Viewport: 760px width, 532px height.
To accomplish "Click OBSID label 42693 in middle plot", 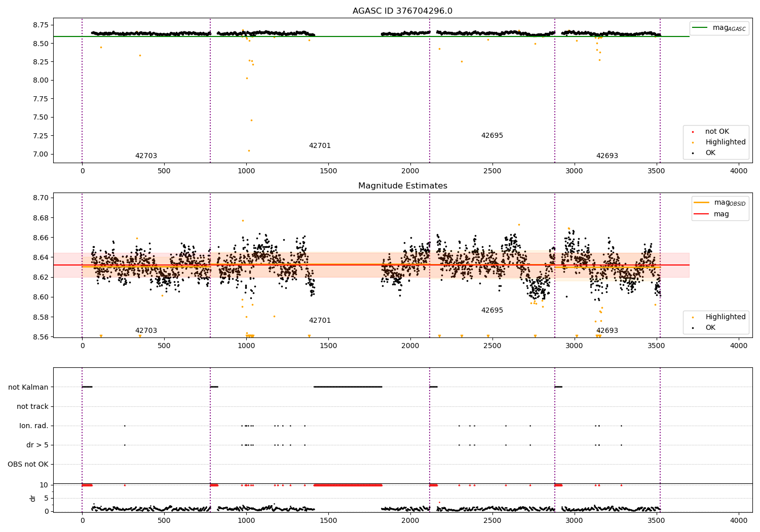I will pos(607,331).
